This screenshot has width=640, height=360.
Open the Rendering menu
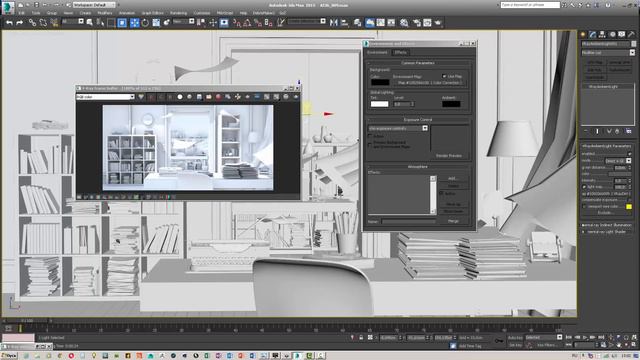[x=178, y=13]
